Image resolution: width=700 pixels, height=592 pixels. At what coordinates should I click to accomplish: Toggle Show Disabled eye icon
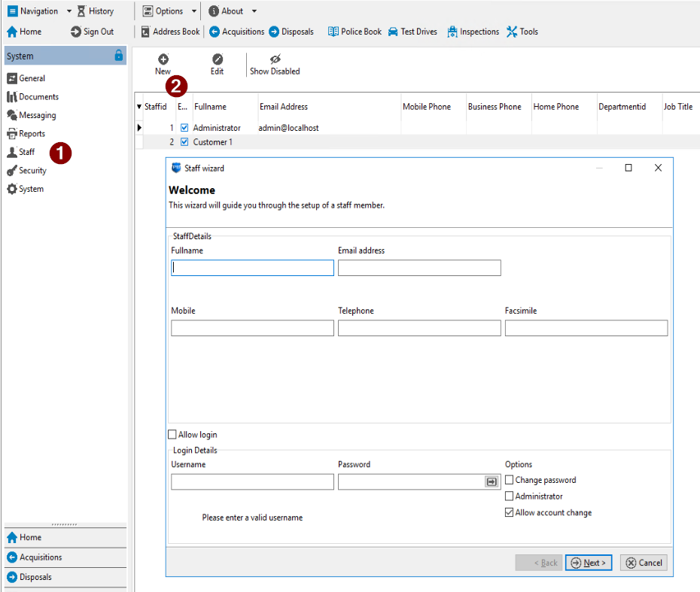275,59
